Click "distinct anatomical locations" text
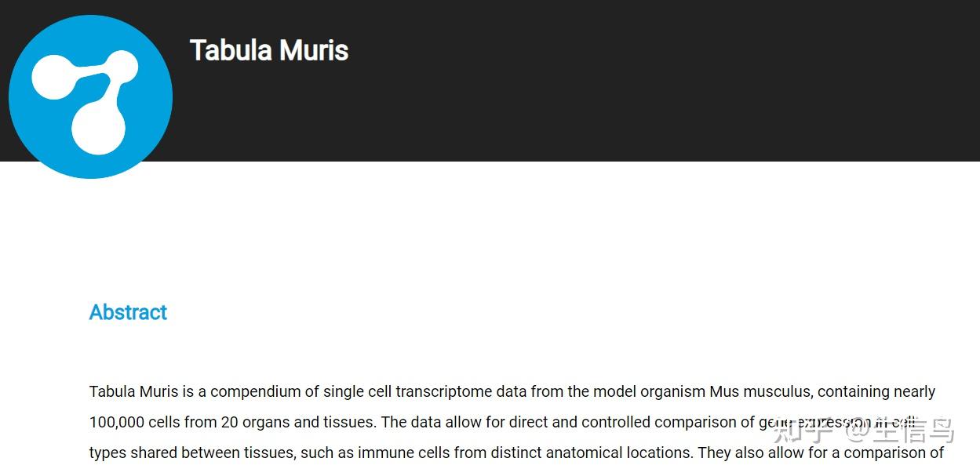 595,453
